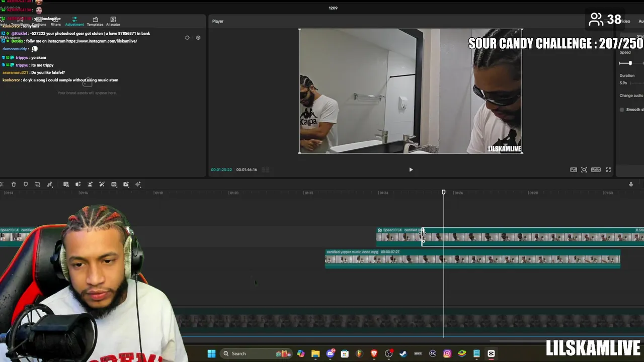Enter fullscreen preview with expand icon

(608, 170)
